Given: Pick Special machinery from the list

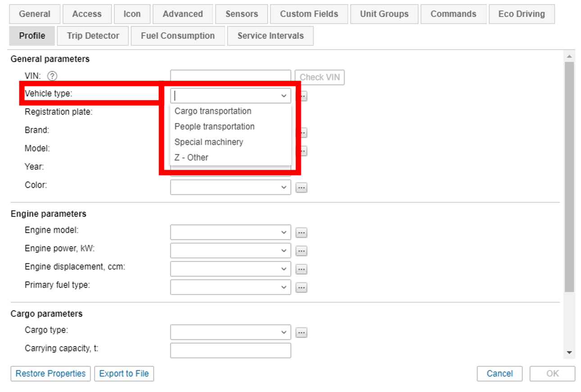Looking at the screenshot, I should [209, 142].
